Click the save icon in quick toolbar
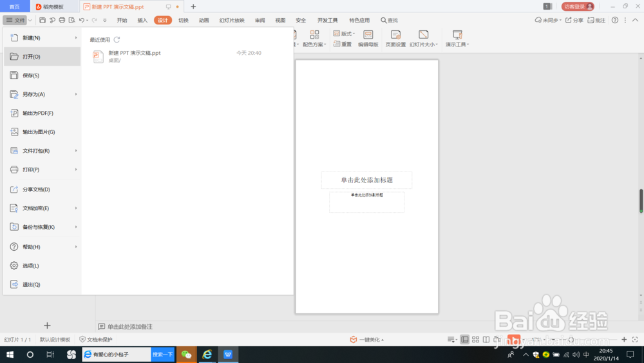Image resolution: width=644 pixels, height=363 pixels. click(43, 20)
